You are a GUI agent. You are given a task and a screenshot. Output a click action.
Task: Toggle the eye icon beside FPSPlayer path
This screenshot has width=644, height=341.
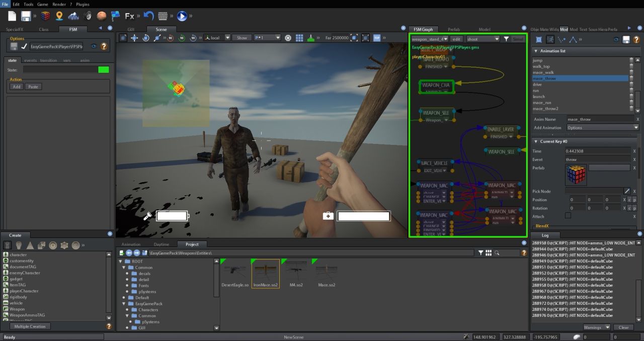[94, 46]
